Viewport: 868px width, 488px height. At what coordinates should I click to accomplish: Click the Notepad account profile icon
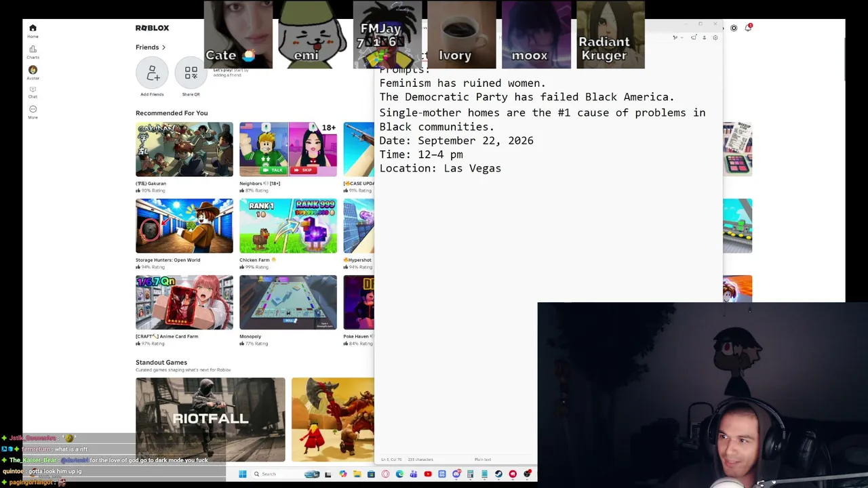point(704,38)
